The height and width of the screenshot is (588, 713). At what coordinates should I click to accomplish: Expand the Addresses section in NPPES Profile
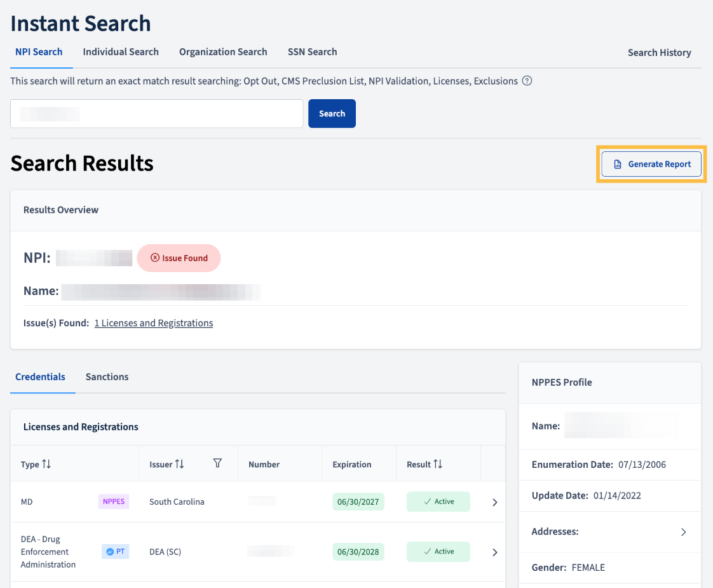[x=683, y=531]
